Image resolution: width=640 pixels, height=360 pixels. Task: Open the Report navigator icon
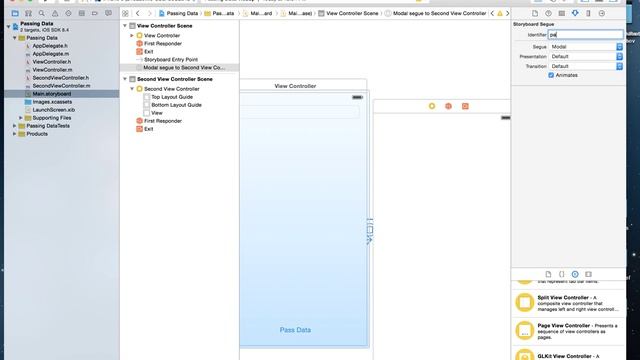(x=108, y=13)
